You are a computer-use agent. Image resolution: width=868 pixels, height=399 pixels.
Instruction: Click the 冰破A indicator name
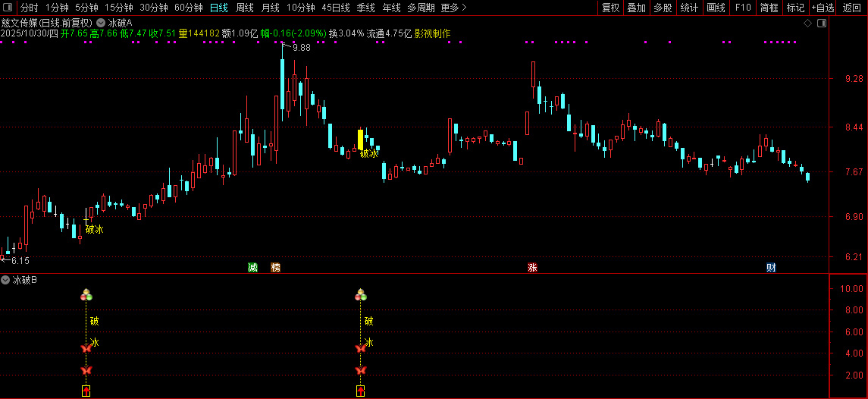click(120, 23)
